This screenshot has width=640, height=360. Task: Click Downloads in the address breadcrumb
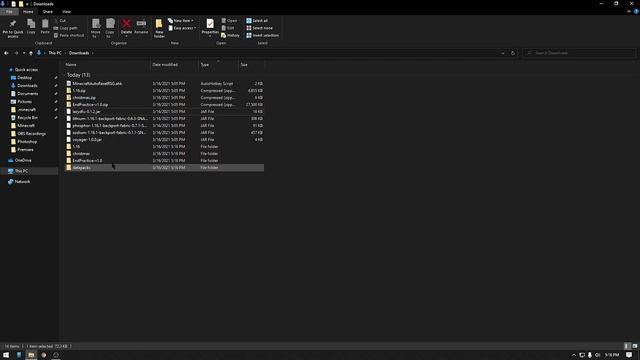(x=79, y=53)
